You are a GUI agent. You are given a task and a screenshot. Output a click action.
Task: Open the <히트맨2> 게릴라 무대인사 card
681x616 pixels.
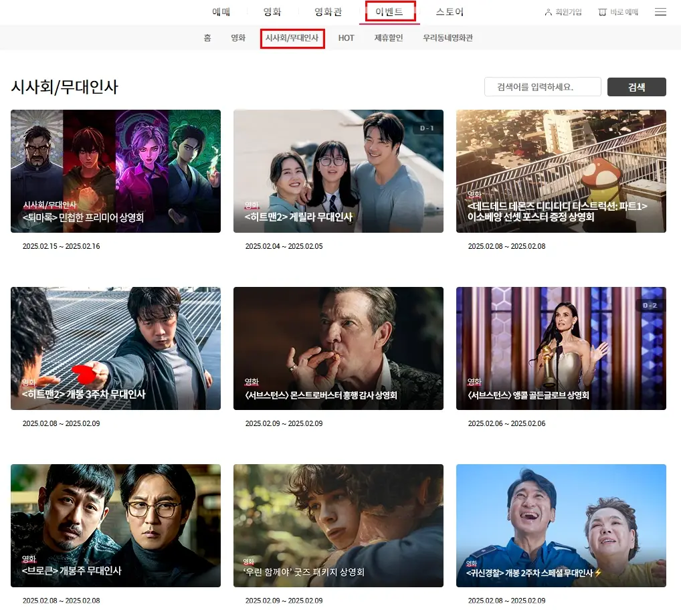[x=338, y=171]
